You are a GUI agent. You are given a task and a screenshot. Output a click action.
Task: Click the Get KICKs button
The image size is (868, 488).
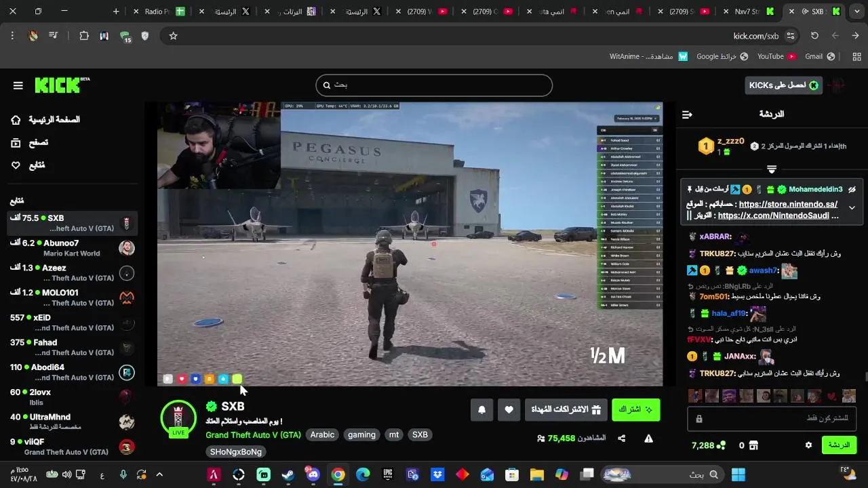pos(783,85)
